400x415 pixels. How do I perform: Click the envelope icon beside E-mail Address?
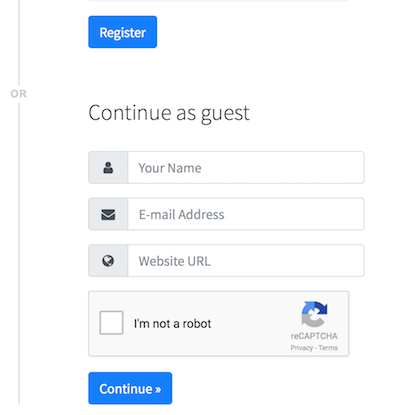click(x=108, y=214)
